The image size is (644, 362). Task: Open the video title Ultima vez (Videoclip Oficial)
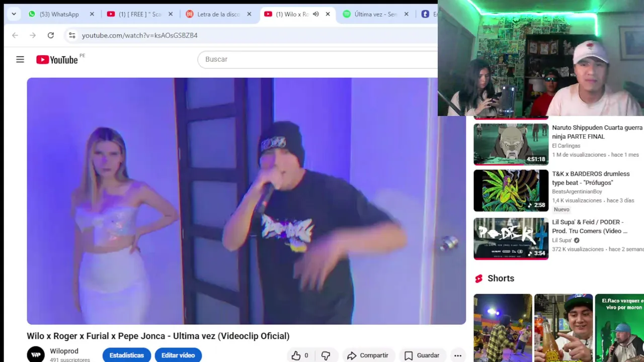158,336
